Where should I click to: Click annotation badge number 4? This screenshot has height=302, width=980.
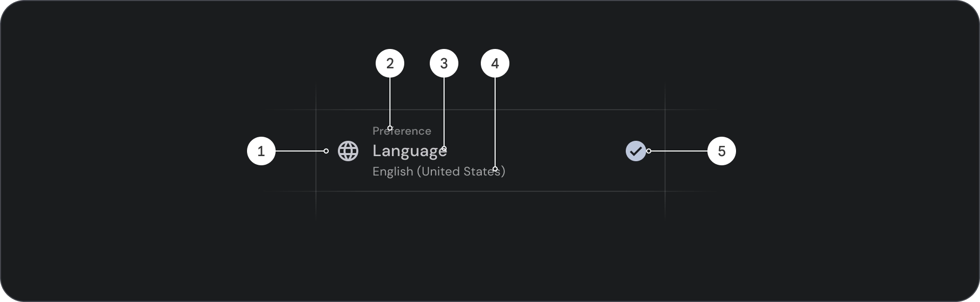[x=495, y=63]
